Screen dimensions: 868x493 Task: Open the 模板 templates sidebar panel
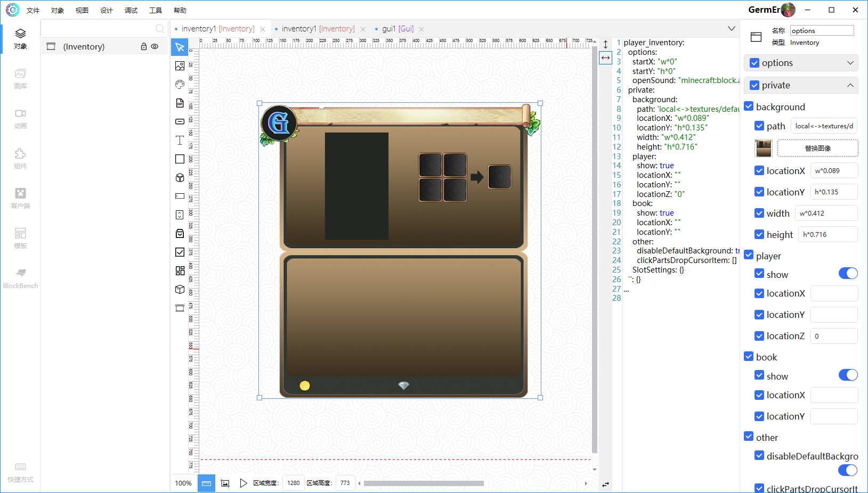click(20, 239)
